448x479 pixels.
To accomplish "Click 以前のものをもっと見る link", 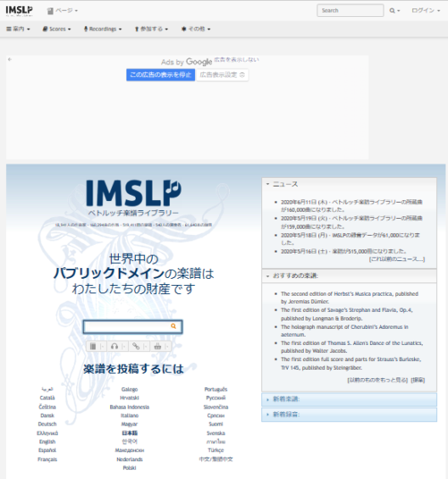I will [378, 380].
